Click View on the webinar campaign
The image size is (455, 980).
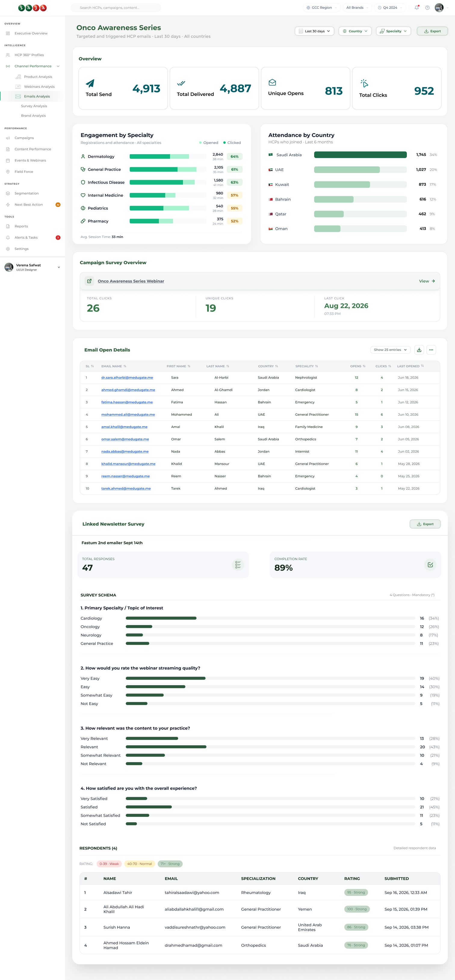(427, 281)
